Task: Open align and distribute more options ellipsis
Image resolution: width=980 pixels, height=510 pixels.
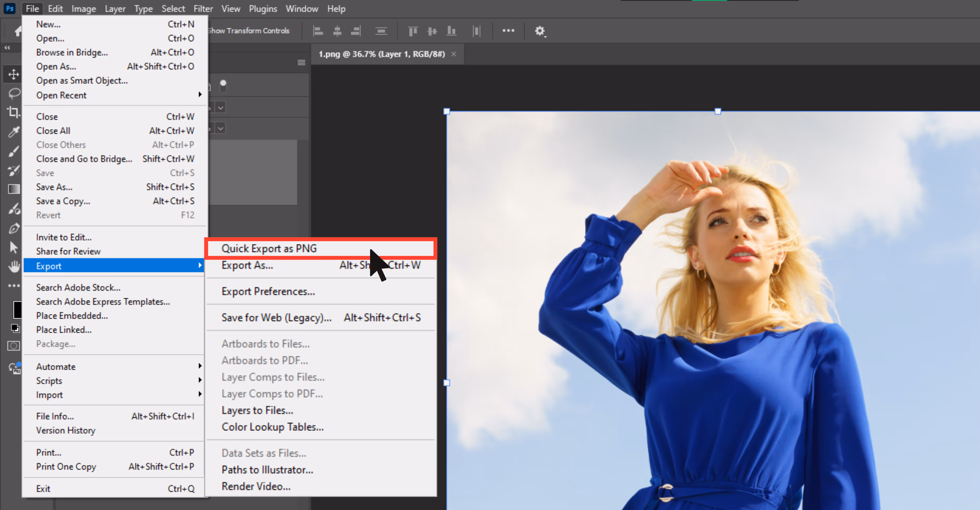Action: [x=508, y=30]
